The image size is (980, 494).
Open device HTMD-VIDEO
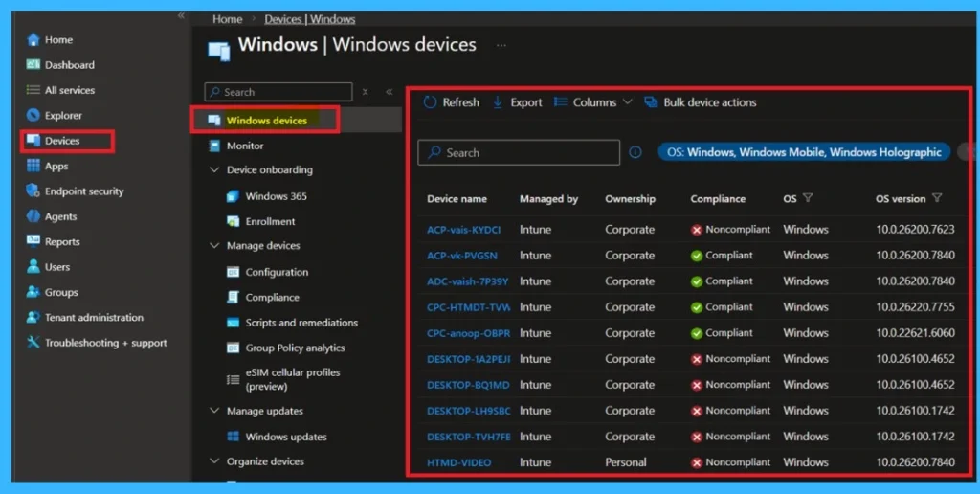tap(458, 462)
